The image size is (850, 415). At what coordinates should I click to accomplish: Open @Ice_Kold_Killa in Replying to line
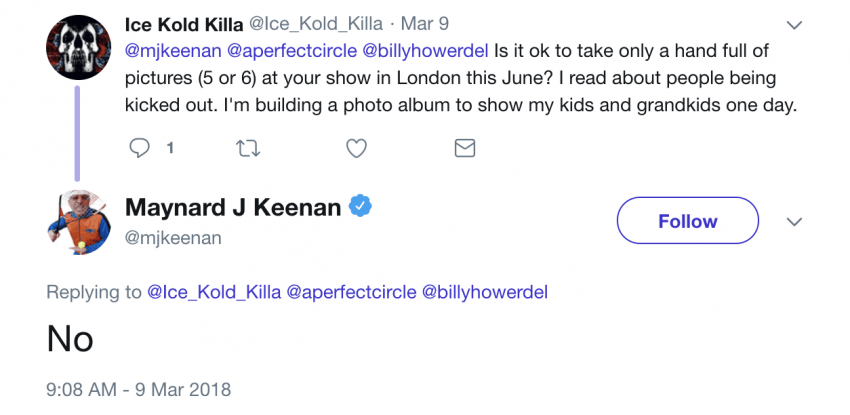tap(214, 292)
